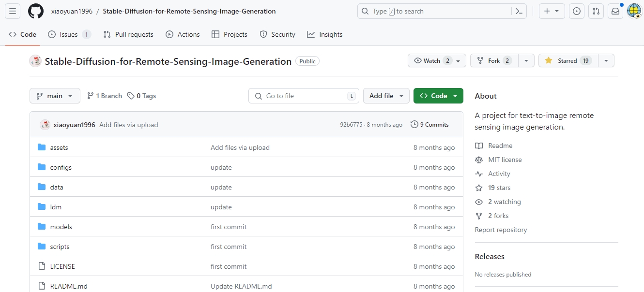The width and height of the screenshot is (644, 292).
Task: Fork this repository
Action: click(494, 60)
